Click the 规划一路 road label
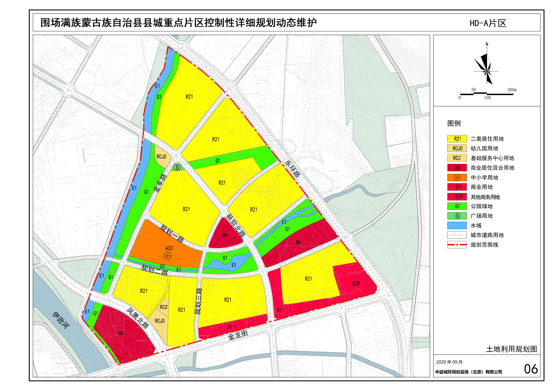The width and height of the screenshot is (555, 392). pos(172,233)
